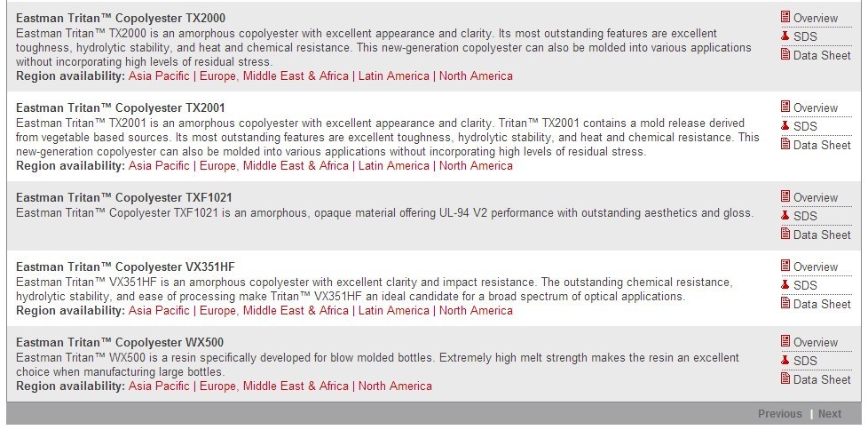
Task: Select Latin America region for TX2001
Action: (x=393, y=165)
